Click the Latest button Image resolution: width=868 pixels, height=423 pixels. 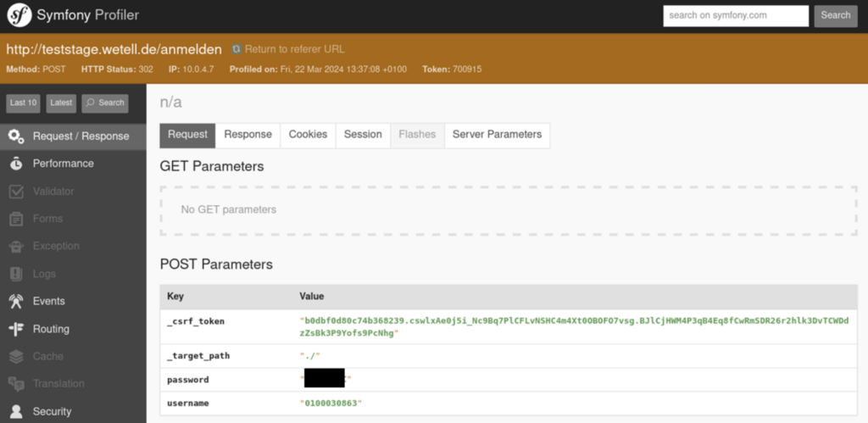pos(61,103)
